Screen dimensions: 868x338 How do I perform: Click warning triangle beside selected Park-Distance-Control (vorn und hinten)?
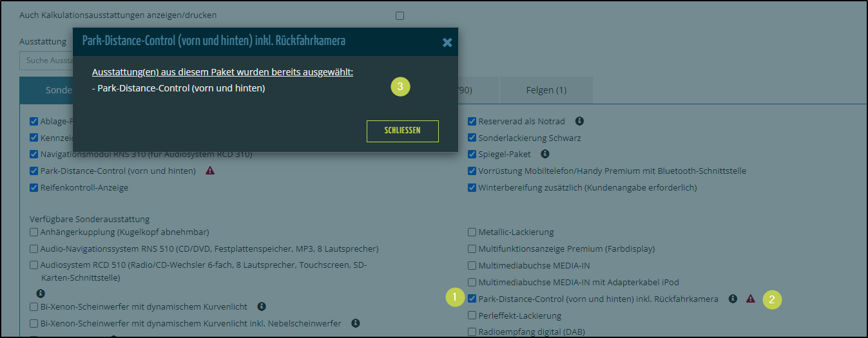[x=210, y=171]
